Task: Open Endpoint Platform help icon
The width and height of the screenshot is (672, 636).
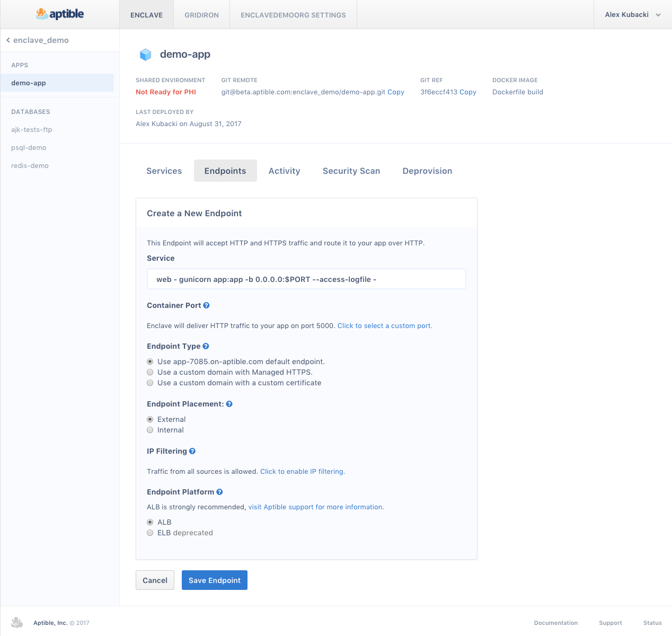Action: pos(219,492)
